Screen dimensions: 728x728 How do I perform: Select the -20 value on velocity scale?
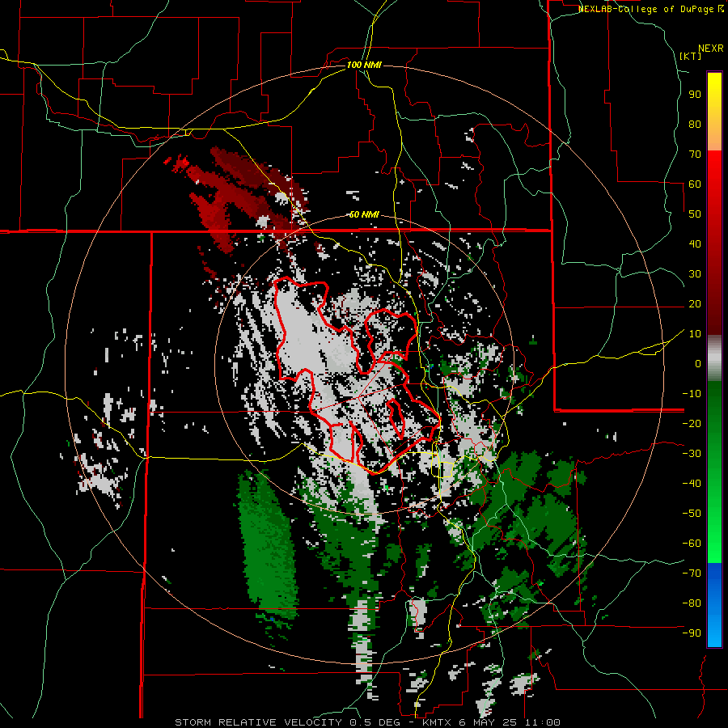tap(692, 424)
